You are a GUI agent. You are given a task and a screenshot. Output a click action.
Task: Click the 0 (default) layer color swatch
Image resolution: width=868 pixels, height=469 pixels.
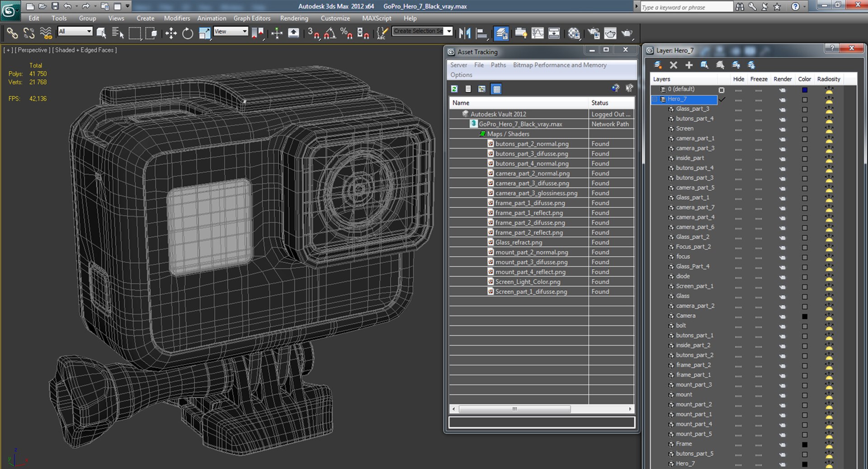805,90
